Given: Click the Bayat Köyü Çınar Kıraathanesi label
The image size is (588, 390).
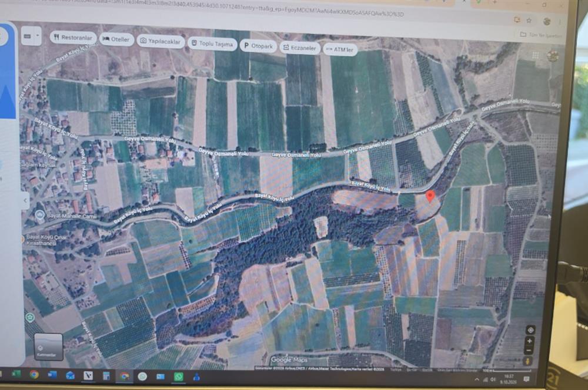Looking at the screenshot, I should (x=46, y=240).
